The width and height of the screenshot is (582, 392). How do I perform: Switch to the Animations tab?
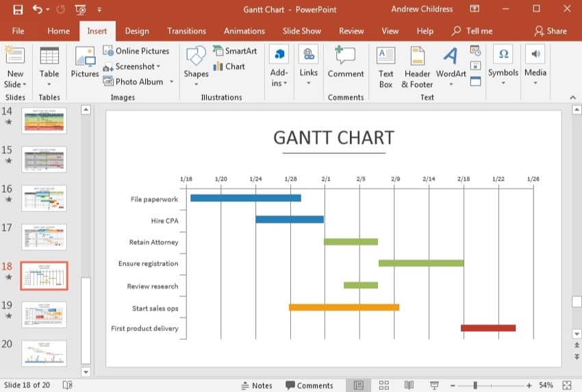[x=244, y=31]
